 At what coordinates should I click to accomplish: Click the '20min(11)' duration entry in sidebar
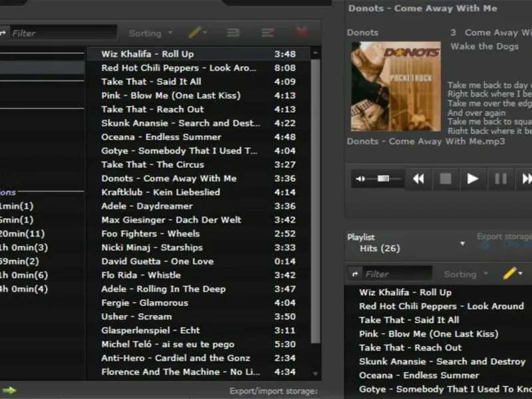point(22,234)
